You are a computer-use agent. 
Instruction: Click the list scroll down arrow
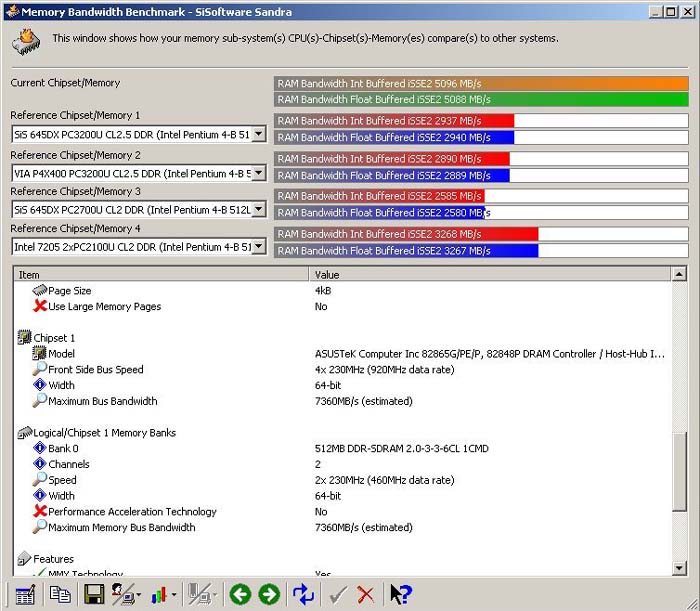click(679, 568)
